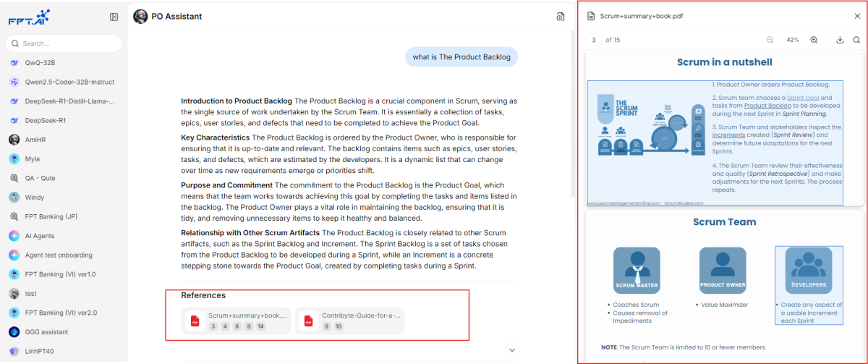Open chat history icon in header
Viewport: 868px width, 364px height.
coord(560,17)
